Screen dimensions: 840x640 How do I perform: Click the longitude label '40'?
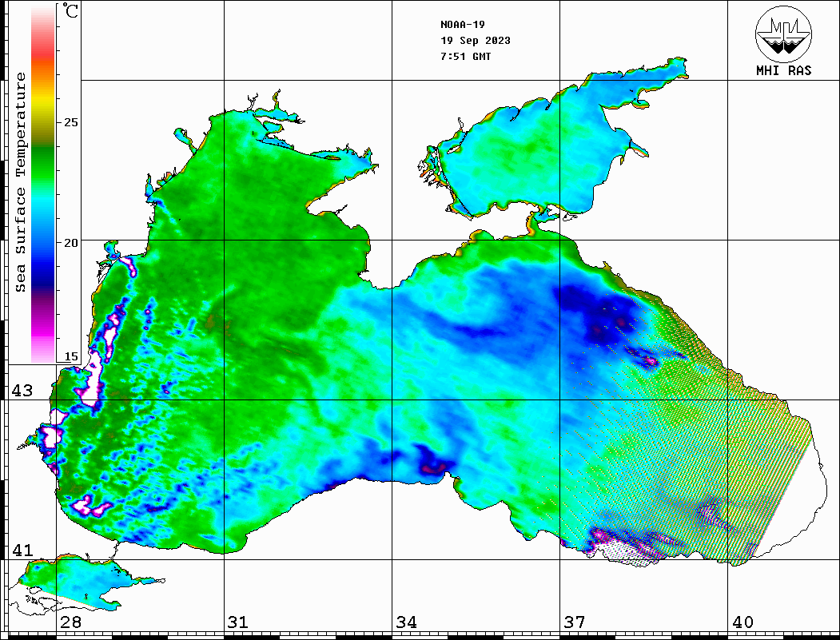coord(742,622)
